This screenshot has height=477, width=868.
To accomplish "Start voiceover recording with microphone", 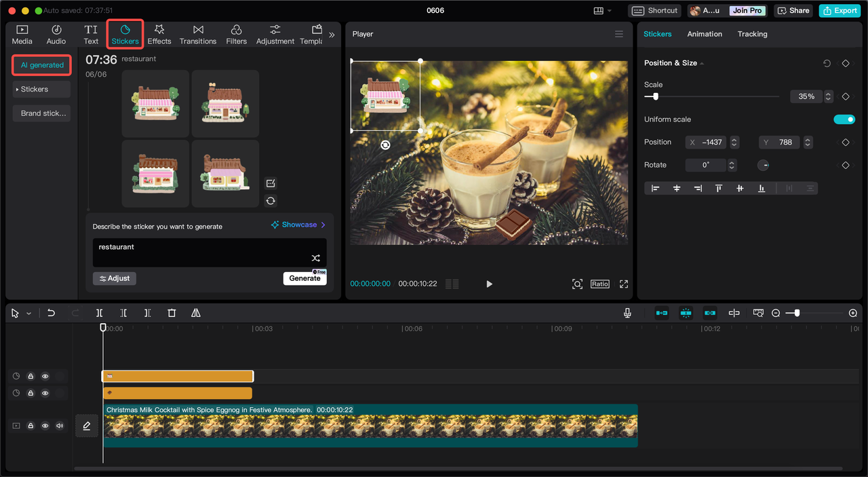I will pos(627,313).
